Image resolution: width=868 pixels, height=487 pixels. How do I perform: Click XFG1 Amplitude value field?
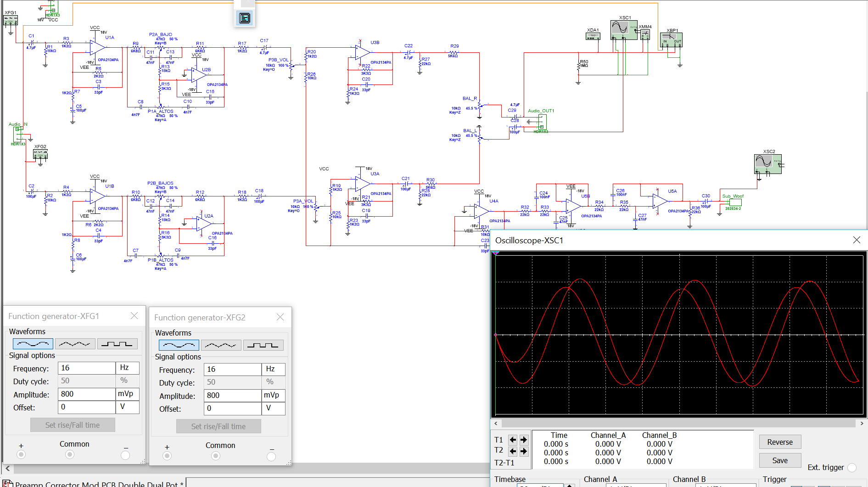click(87, 394)
